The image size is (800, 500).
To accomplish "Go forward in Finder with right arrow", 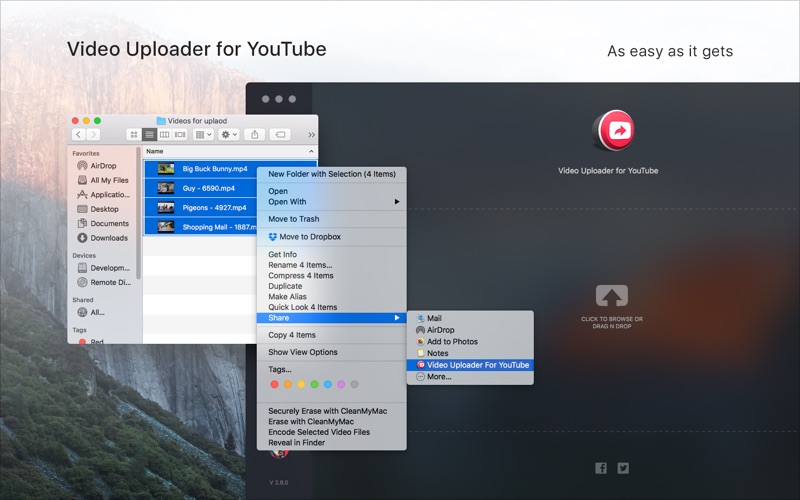I will (x=93, y=134).
